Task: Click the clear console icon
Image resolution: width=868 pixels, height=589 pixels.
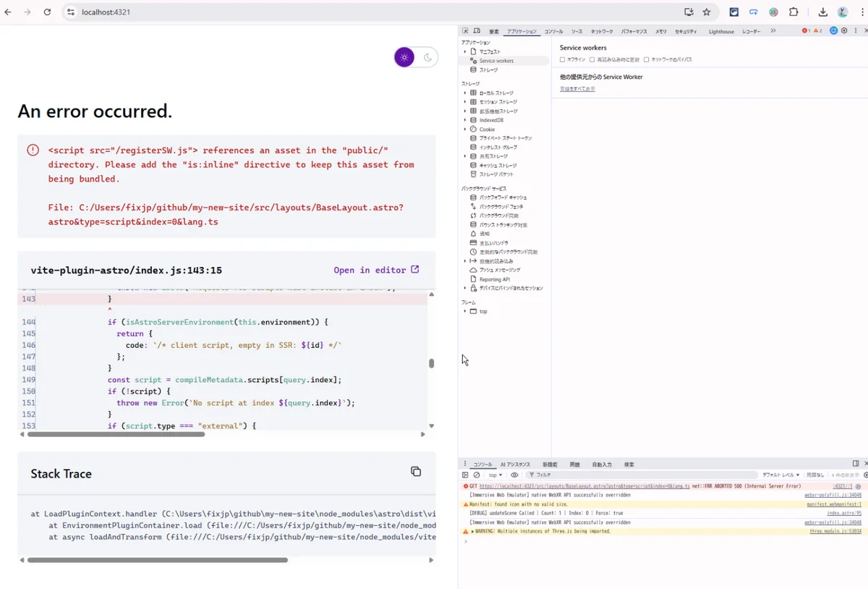Action: [x=477, y=475]
